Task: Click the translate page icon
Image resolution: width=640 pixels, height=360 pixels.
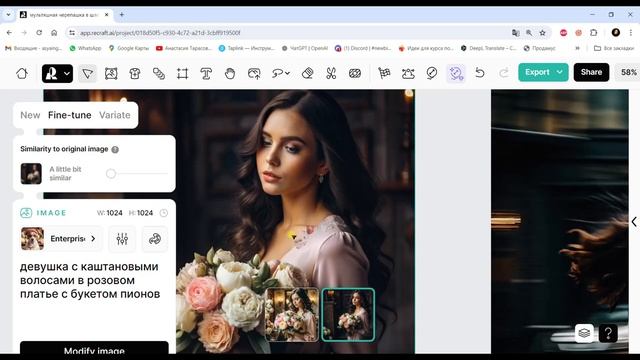Action: click(x=516, y=33)
